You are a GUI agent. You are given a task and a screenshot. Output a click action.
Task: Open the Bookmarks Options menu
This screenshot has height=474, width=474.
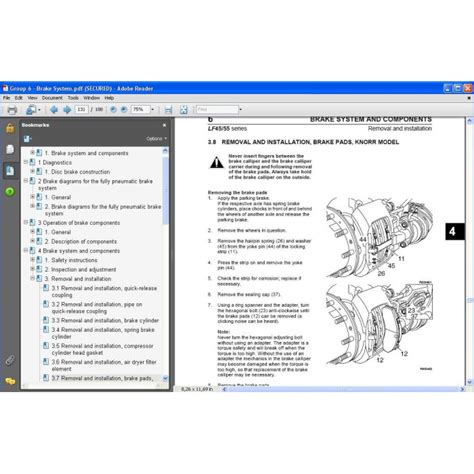[156, 139]
